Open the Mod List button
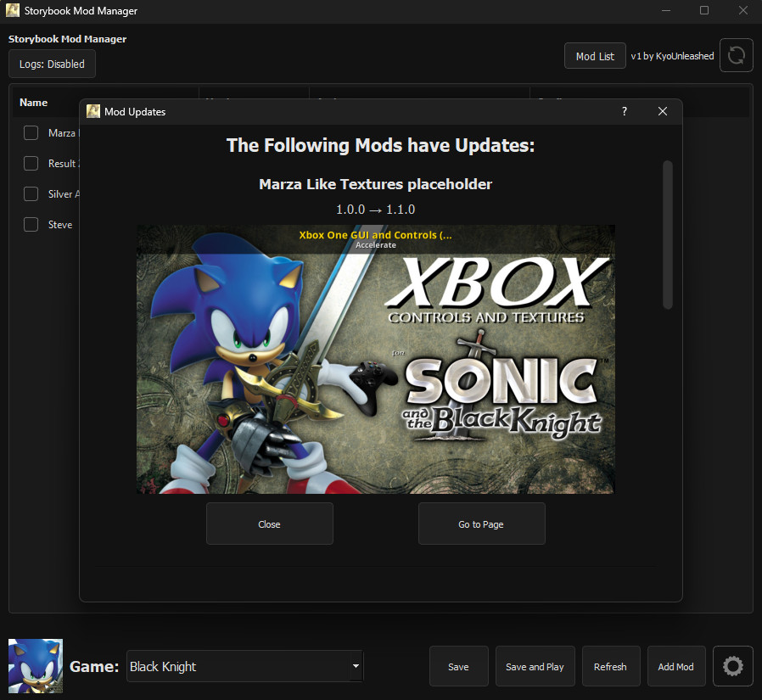This screenshot has width=762, height=700. click(x=595, y=56)
